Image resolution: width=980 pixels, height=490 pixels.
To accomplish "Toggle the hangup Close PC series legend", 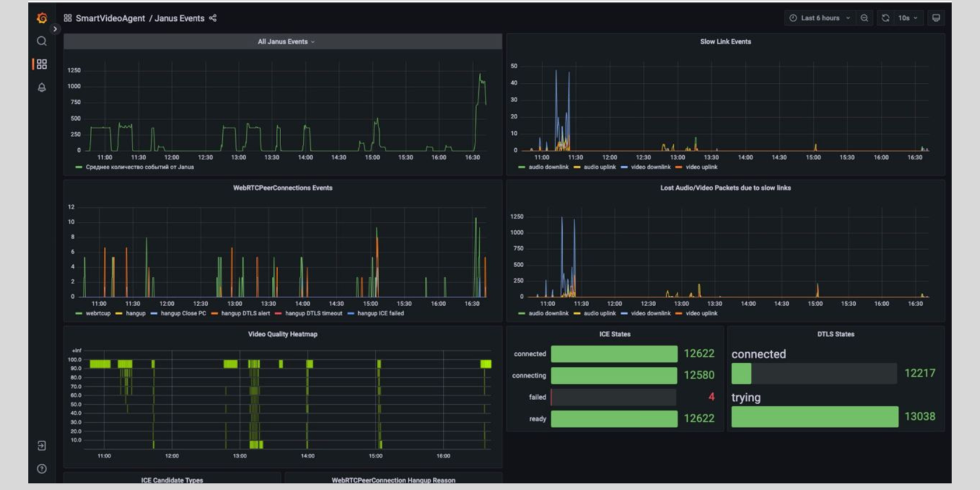I will [183, 314].
